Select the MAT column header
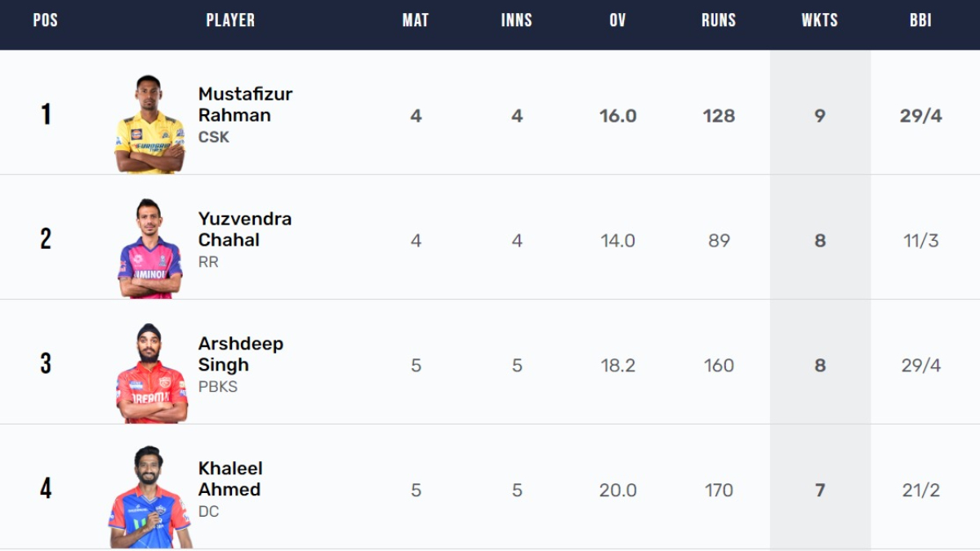 [x=416, y=20]
